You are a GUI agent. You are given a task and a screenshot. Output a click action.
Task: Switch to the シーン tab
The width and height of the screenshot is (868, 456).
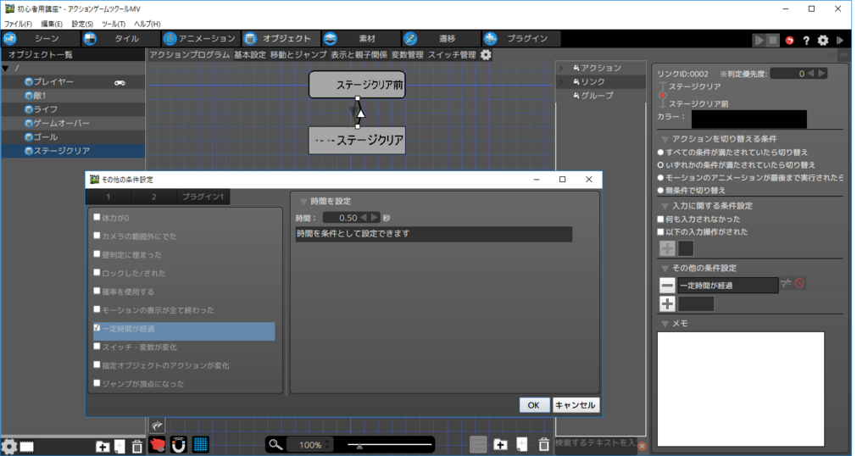pyautogui.click(x=40, y=39)
